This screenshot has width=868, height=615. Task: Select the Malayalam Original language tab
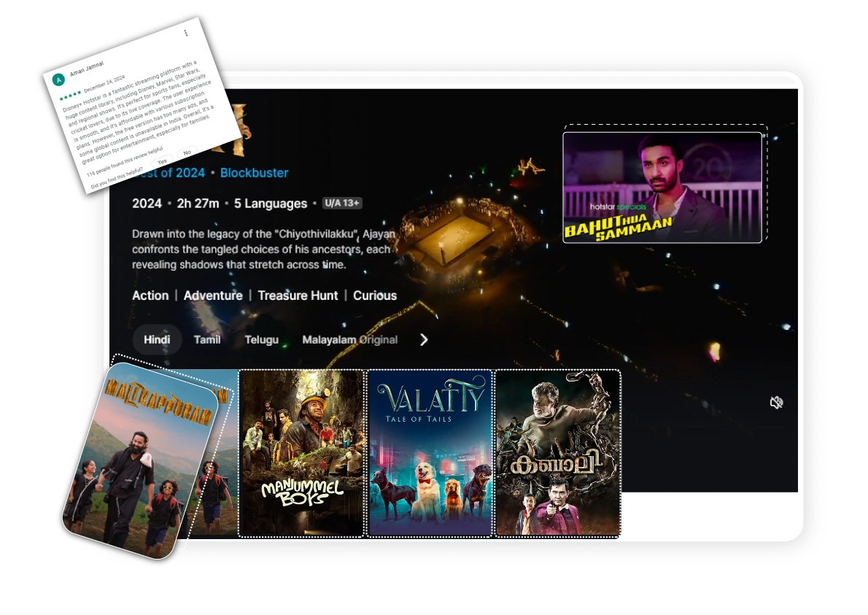pos(350,340)
